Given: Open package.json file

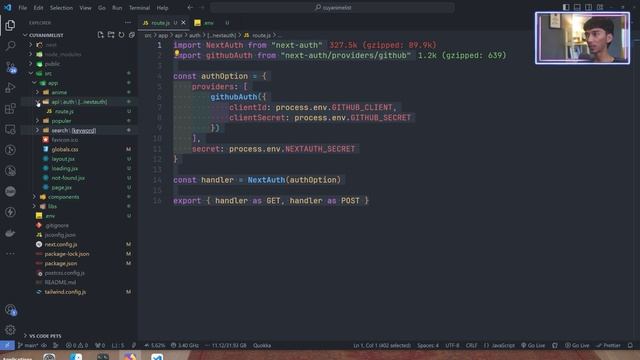Looking at the screenshot, I should (x=61, y=263).
